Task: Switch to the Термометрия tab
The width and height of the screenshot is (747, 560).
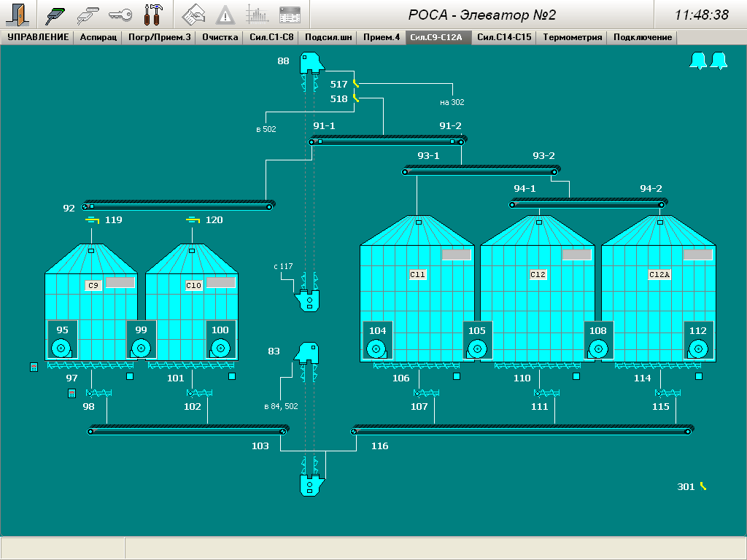Action: 572,37
